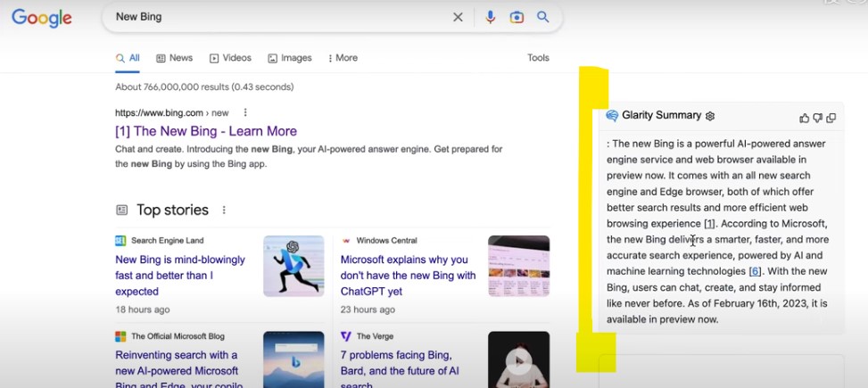Give thumbs up to Glarity summary
The image size is (868, 388).
pyautogui.click(x=805, y=118)
